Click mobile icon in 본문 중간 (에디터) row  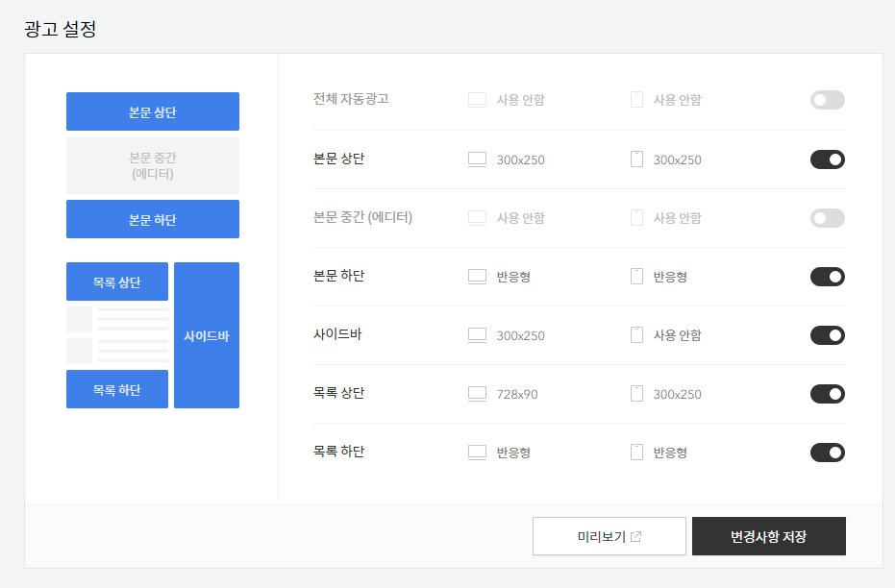[636, 218]
